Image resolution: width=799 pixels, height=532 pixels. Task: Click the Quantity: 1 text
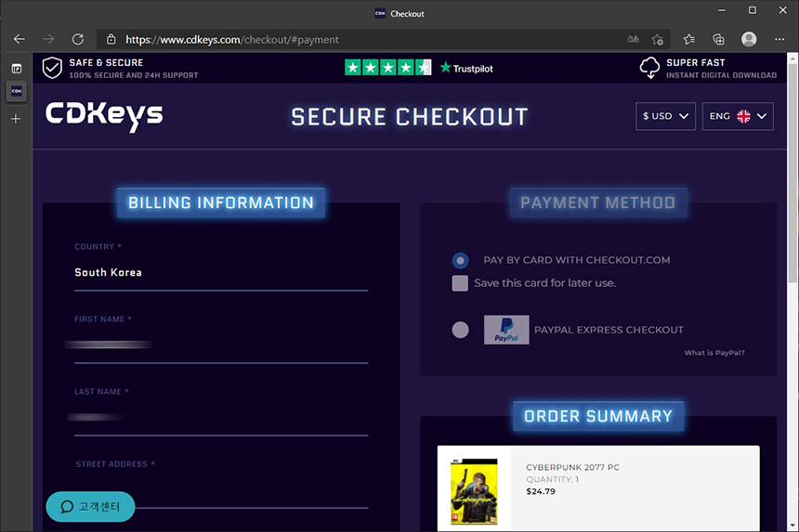click(553, 479)
